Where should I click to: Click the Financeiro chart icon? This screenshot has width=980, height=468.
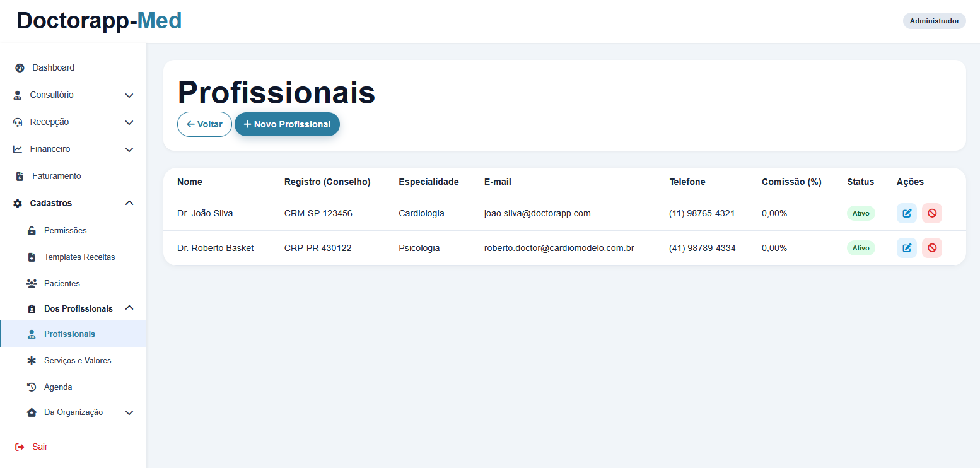pos(18,149)
